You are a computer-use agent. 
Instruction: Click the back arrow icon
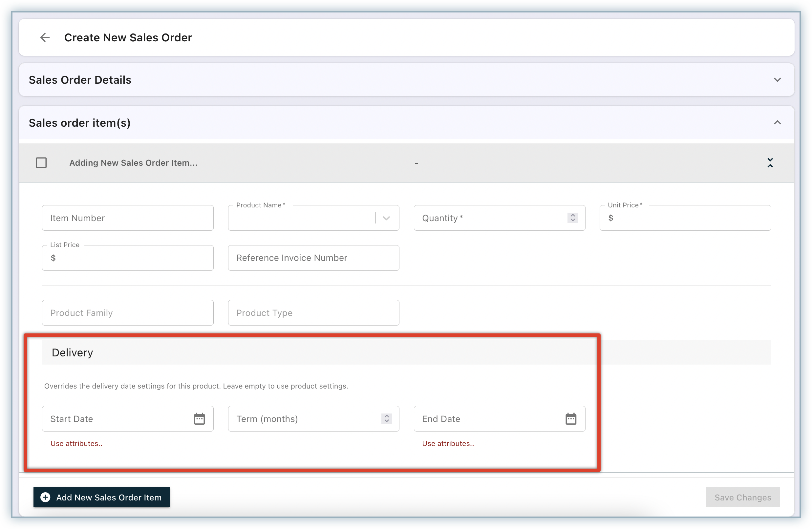45,37
